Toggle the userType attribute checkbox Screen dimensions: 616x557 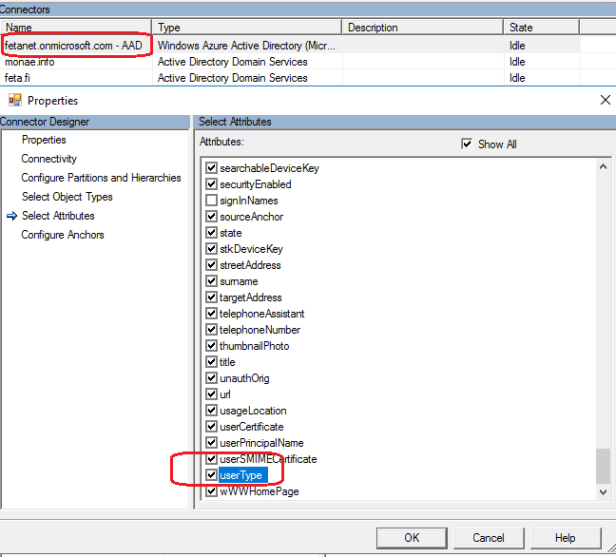pos(211,475)
